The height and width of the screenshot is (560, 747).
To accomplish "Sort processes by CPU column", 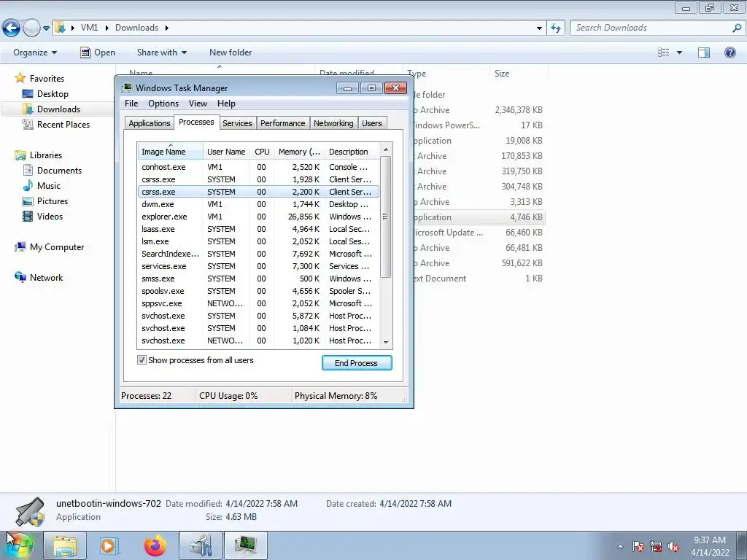I will 262,152.
